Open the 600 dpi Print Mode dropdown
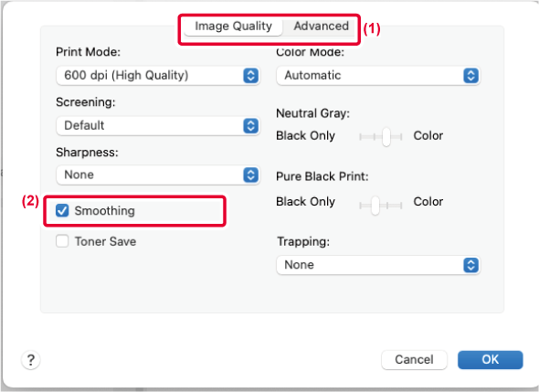The height and width of the screenshot is (392, 539). [x=158, y=75]
